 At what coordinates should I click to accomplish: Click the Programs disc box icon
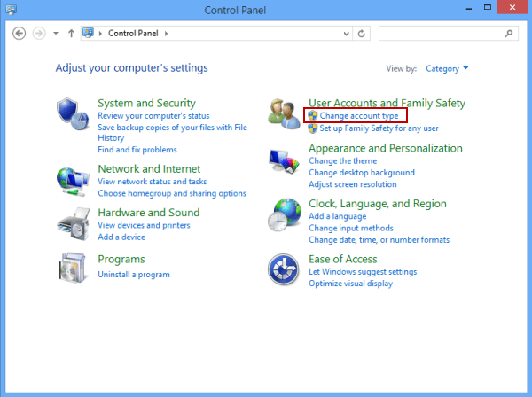(72, 268)
